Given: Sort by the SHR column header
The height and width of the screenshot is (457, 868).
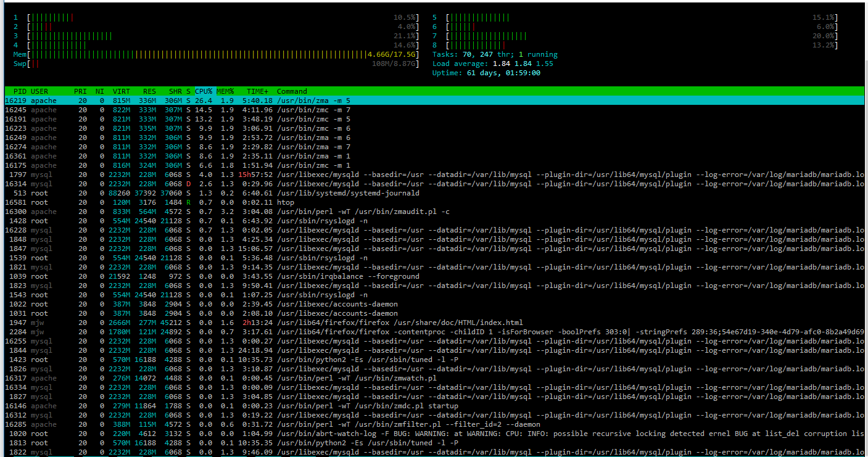Looking at the screenshot, I should [175, 91].
